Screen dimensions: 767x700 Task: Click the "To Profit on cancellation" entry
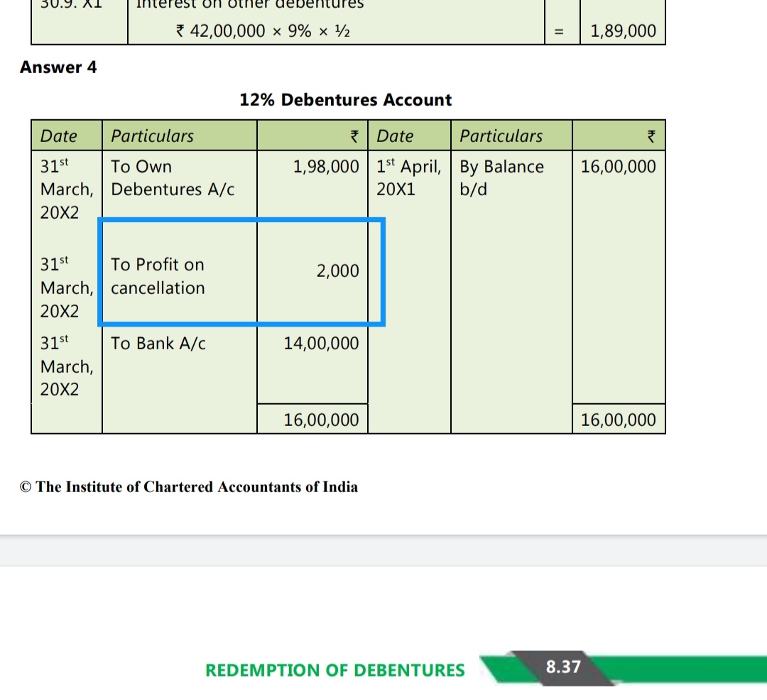pos(158,276)
